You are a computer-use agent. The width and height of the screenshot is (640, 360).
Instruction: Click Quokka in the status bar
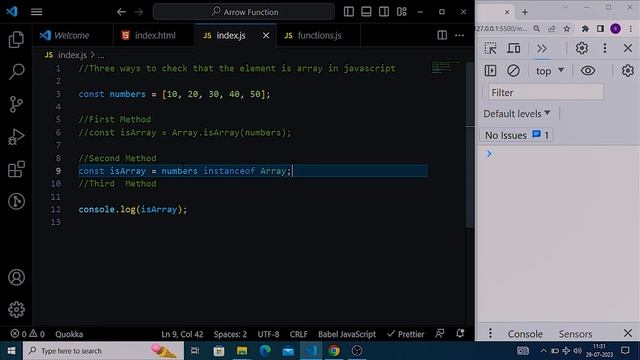click(x=69, y=334)
